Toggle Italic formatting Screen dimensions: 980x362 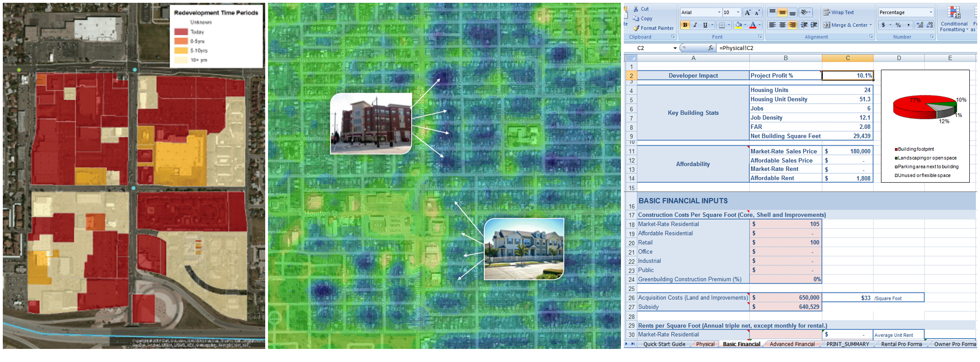[695, 25]
